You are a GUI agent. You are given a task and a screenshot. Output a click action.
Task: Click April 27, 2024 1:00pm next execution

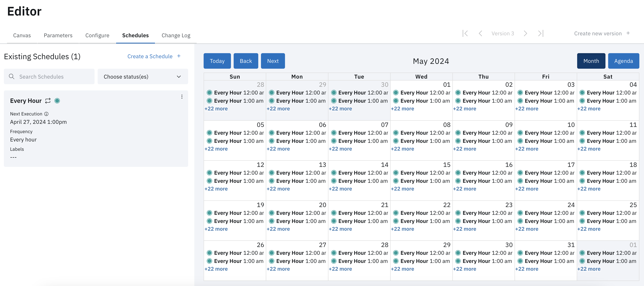tap(38, 122)
